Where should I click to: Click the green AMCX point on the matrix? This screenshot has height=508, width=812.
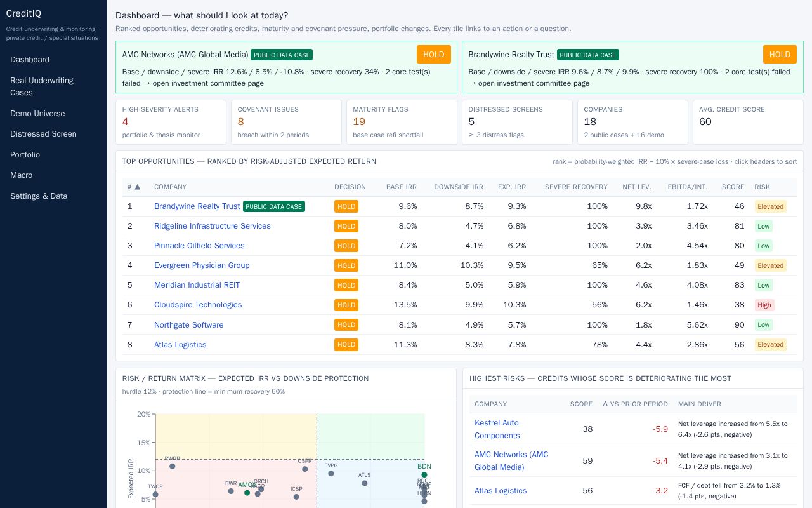247,493
